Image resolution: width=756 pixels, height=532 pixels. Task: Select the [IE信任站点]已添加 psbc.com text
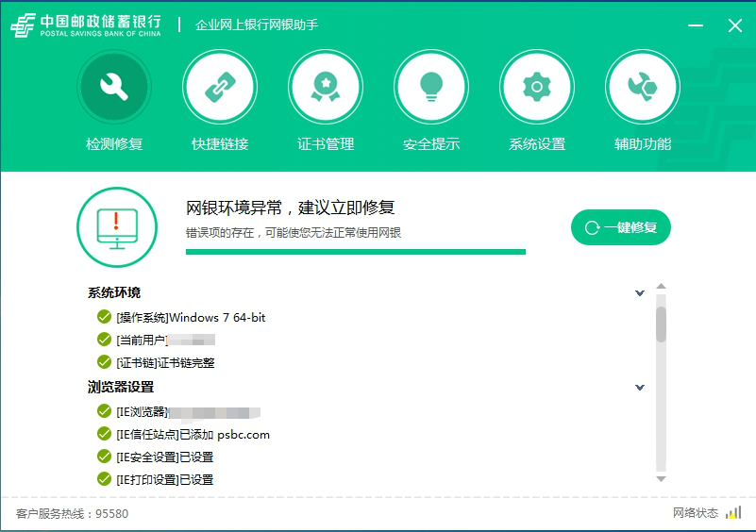coord(193,435)
